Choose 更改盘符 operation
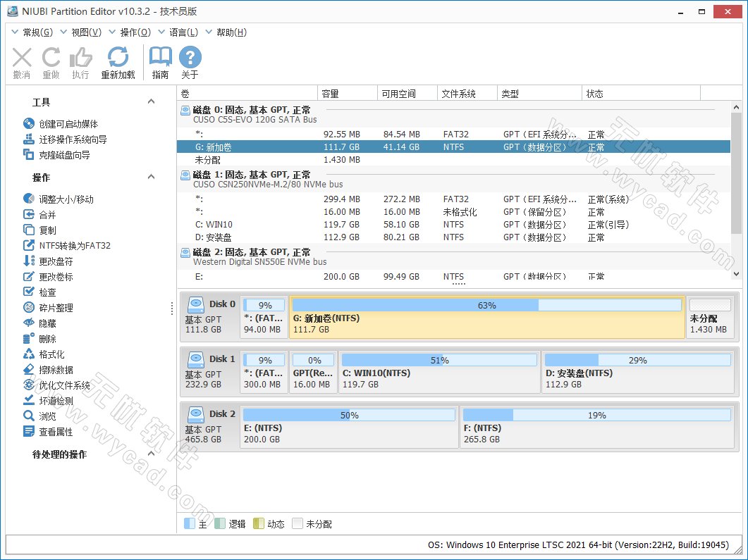Image resolution: width=748 pixels, height=560 pixels. (x=48, y=261)
